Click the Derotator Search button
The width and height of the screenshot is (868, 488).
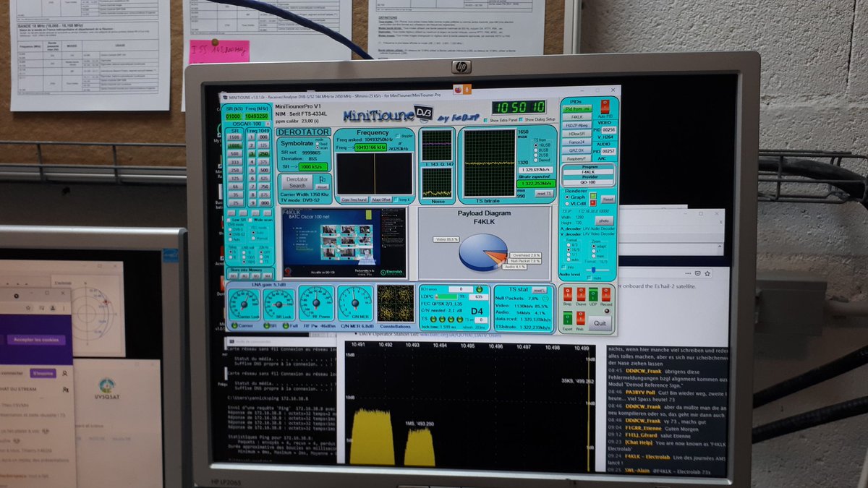click(297, 182)
